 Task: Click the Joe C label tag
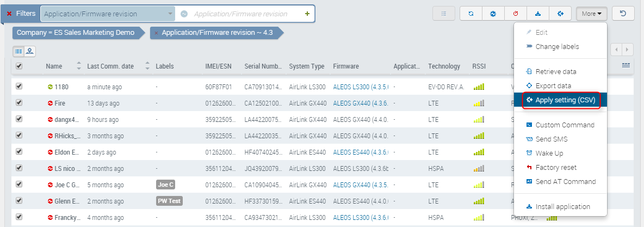(x=165, y=185)
